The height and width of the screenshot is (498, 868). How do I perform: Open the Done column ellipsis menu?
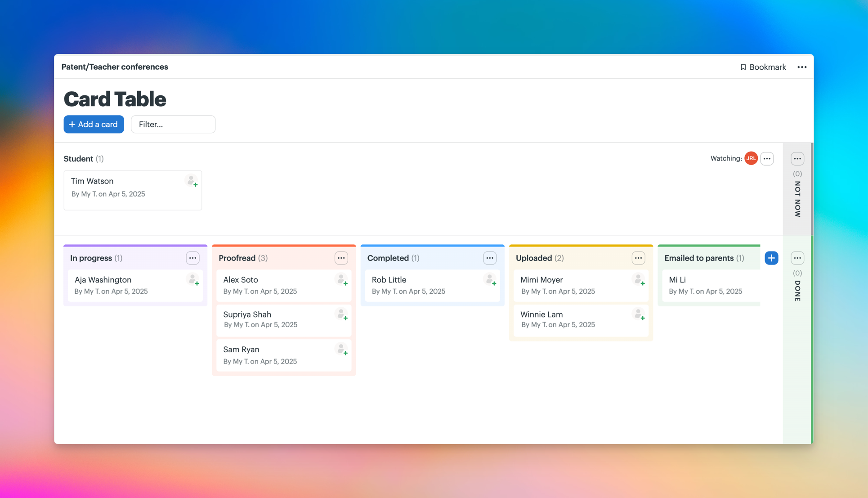point(797,258)
